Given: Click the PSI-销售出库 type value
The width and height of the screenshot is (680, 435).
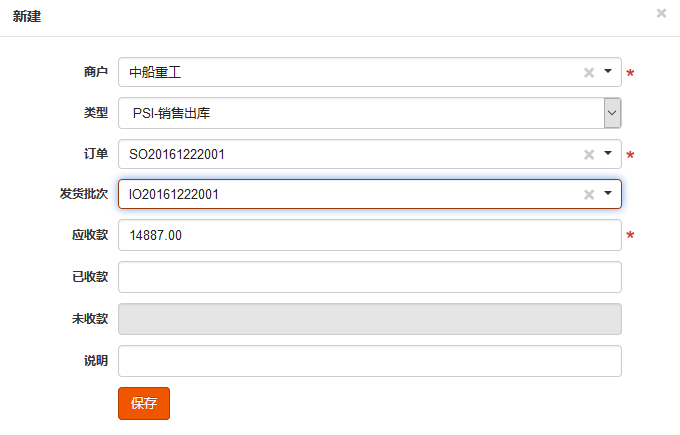Looking at the screenshot, I should point(171,114).
